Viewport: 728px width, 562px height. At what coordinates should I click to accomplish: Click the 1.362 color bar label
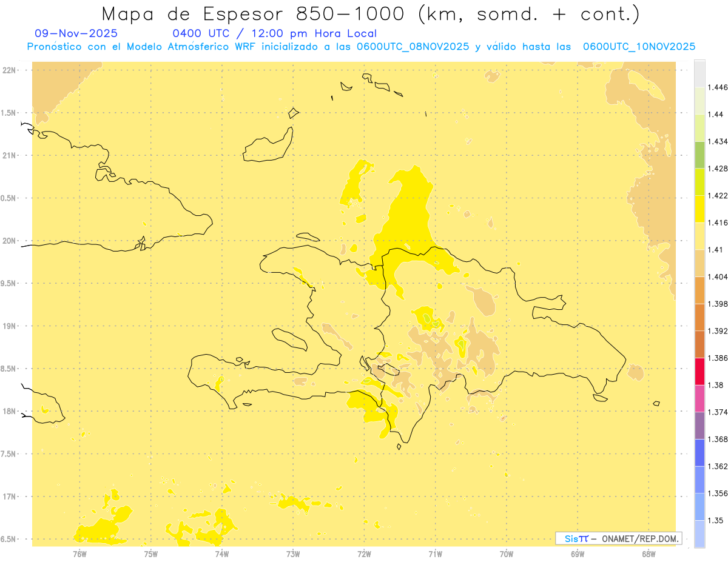coord(718,466)
